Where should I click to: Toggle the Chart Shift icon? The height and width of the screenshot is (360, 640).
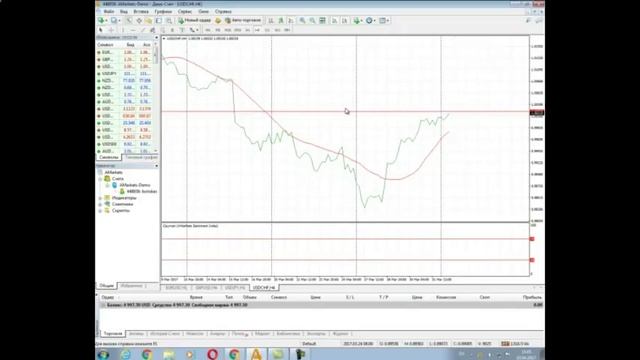pyautogui.click(x=344, y=20)
